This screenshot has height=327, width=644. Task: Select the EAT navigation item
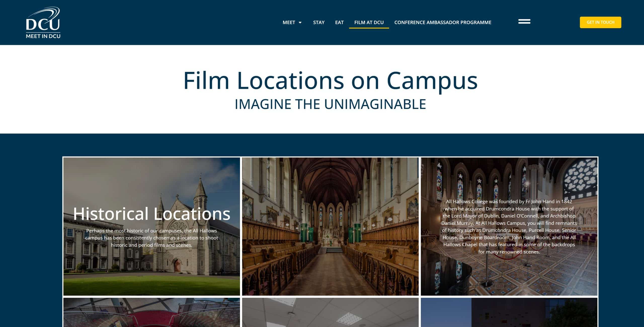tap(339, 22)
